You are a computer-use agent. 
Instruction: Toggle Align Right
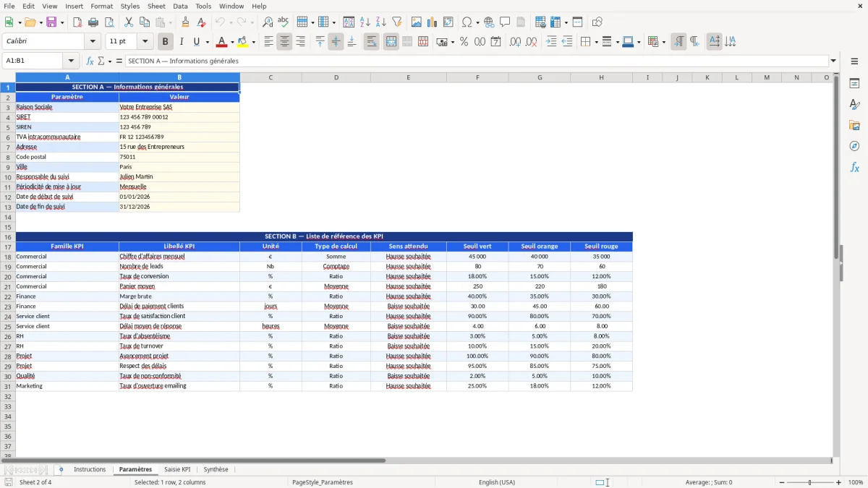click(x=300, y=42)
